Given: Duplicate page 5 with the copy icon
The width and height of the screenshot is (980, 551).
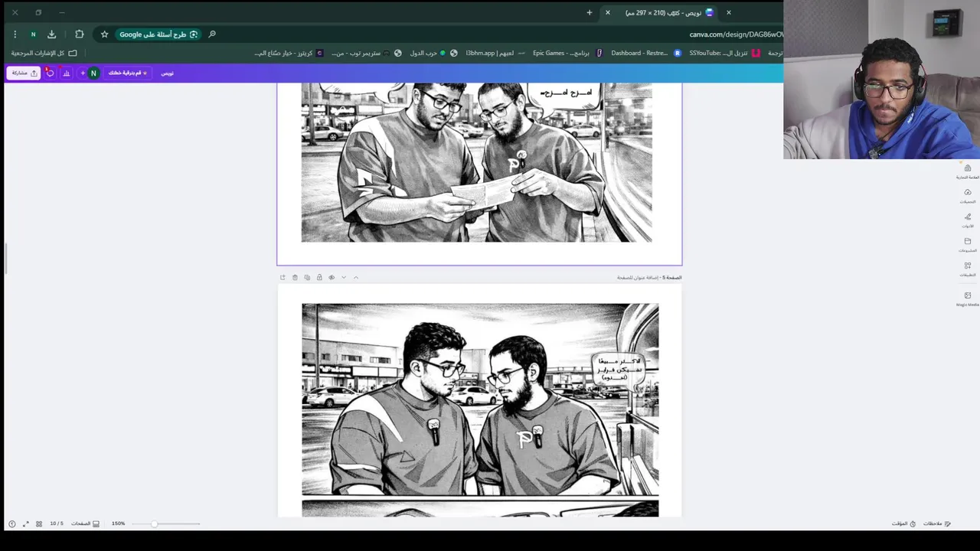Looking at the screenshot, I should (x=307, y=277).
